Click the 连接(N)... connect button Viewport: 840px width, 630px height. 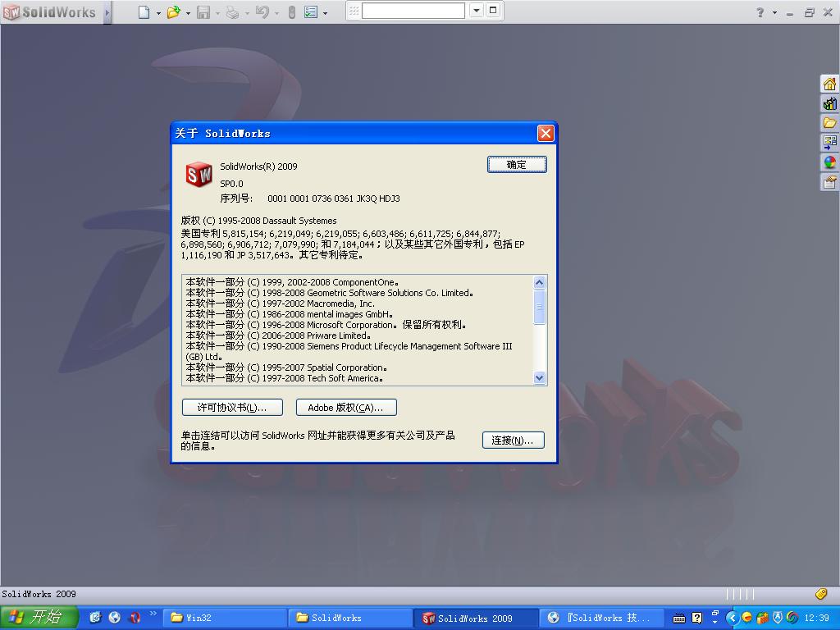[x=514, y=440]
